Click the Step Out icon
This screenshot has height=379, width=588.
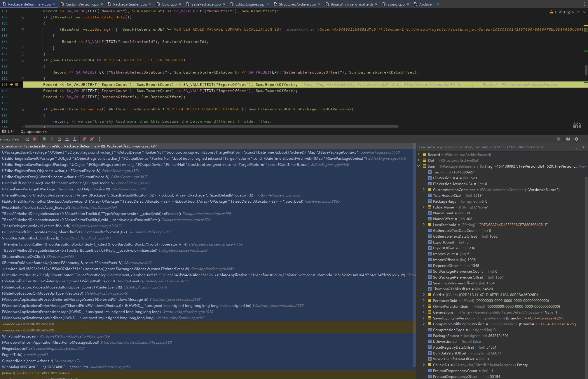point(75,139)
